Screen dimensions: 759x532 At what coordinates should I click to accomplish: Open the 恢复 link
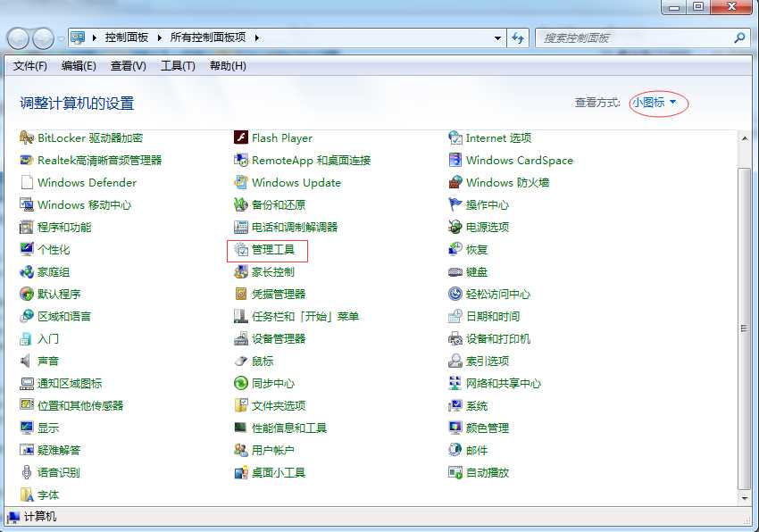[477, 249]
